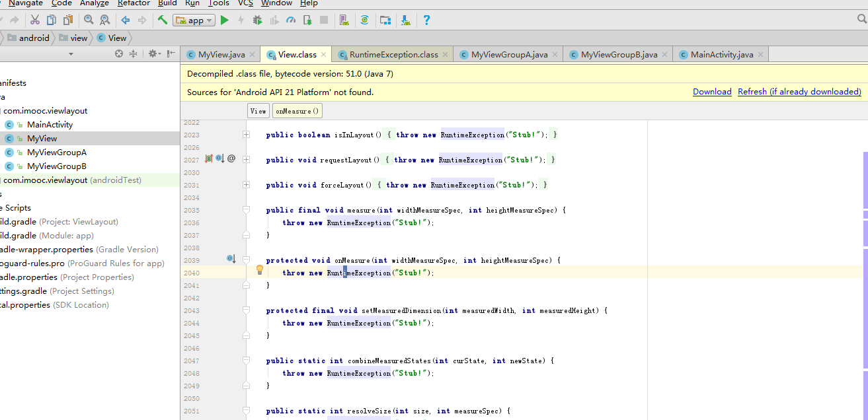Click the android folder in navigation bar

click(28, 38)
